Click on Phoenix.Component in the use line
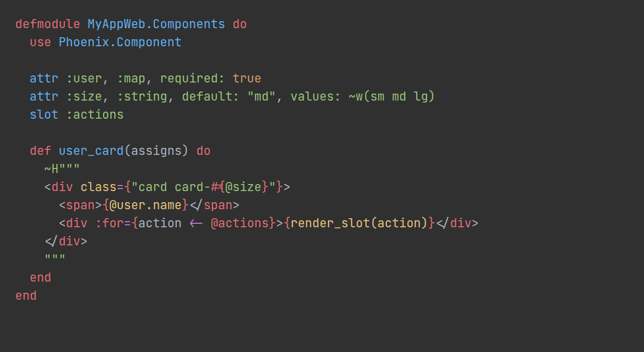This screenshot has width=644, height=352. [x=120, y=42]
